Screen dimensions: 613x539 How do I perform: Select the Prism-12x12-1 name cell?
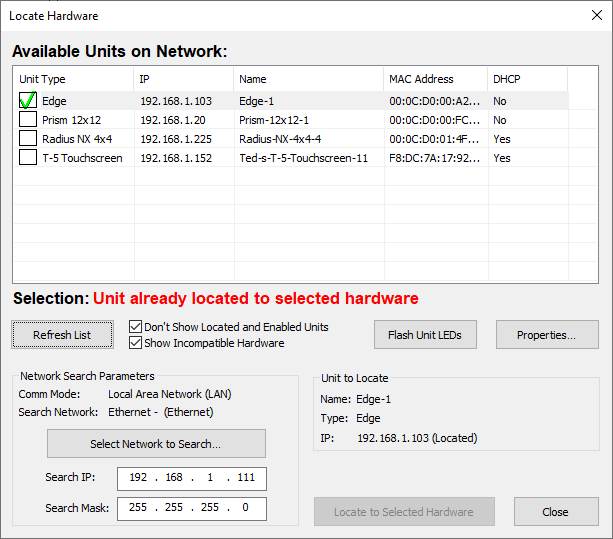(x=274, y=120)
